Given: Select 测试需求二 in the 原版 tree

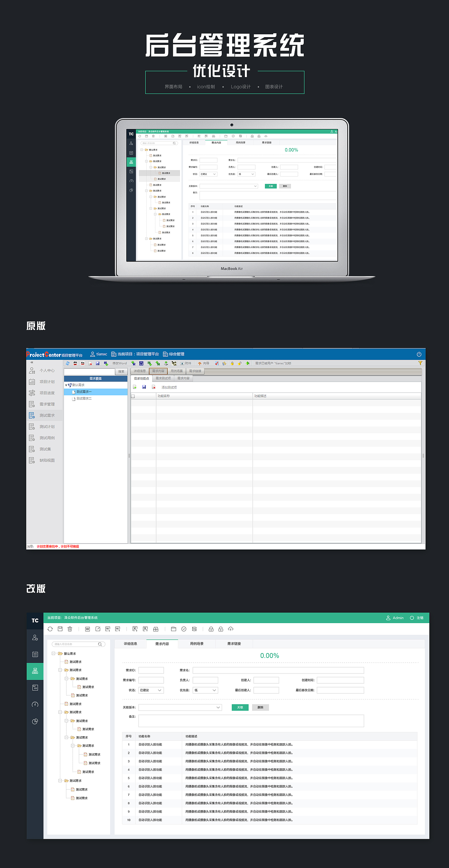Looking at the screenshot, I should coord(96,398).
